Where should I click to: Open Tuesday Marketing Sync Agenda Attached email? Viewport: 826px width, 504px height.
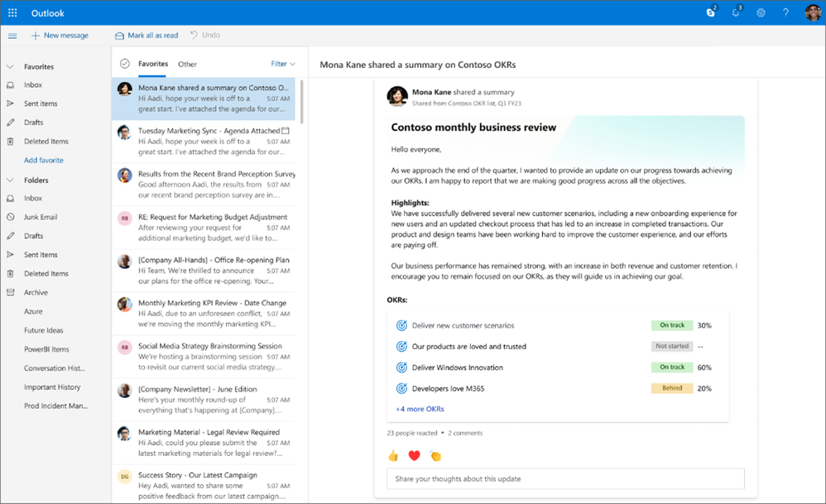click(204, 142)
